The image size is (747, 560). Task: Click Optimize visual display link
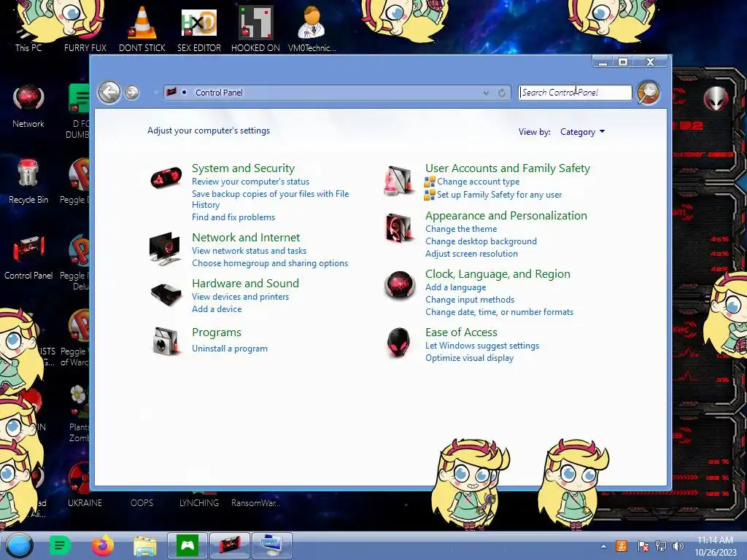(469, 357)
